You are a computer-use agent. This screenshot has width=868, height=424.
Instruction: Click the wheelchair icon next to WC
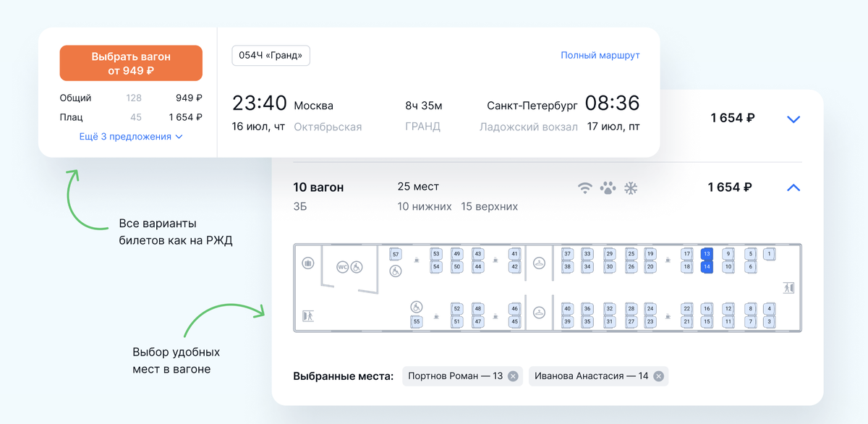coord(356,267)
